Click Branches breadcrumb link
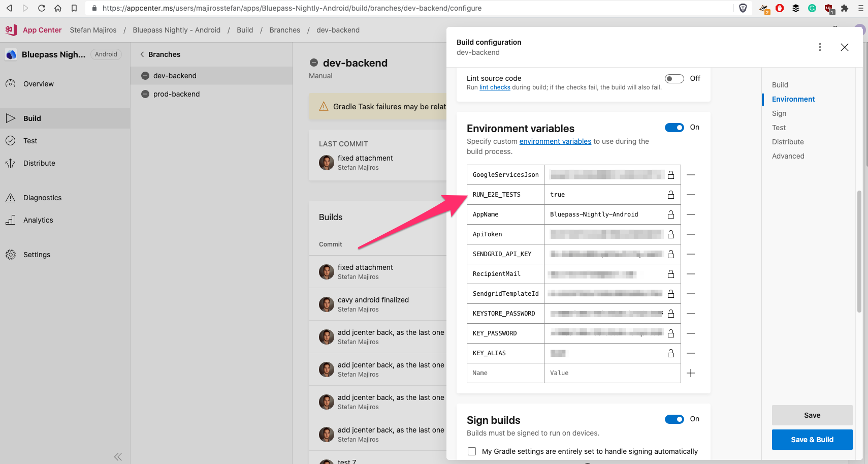 point(284,30)
